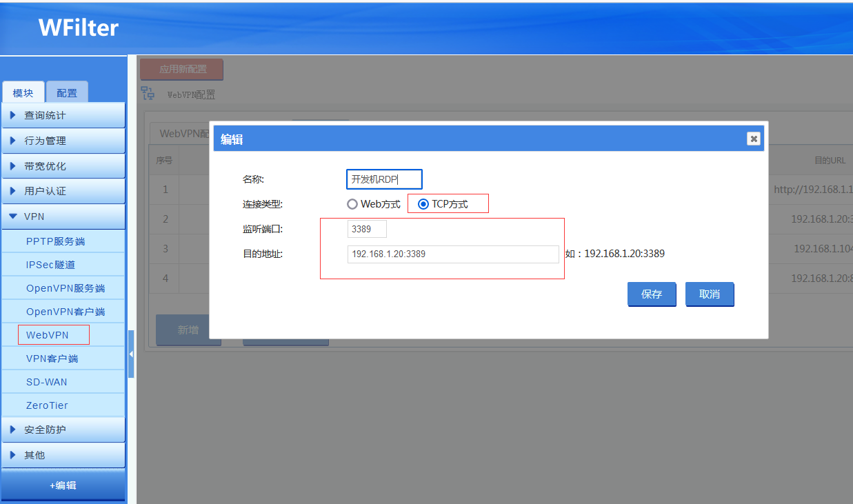Select the Web方式 radio button
The width and height of the screenshot is (853, 504).
(x=352, y=204)
